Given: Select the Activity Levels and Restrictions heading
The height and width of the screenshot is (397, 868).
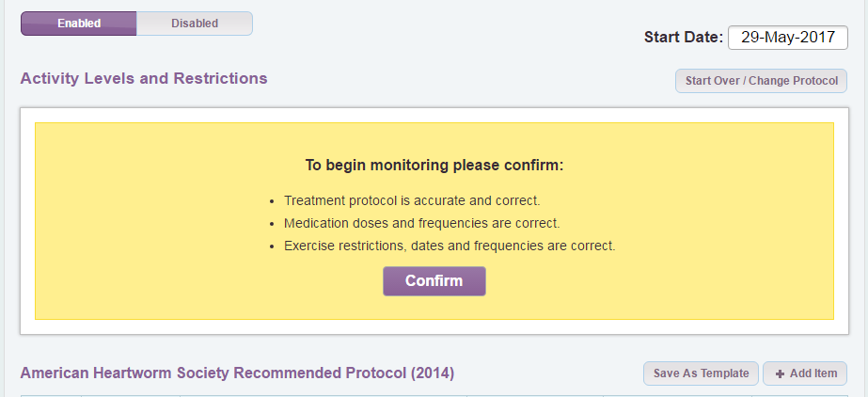Looking at the screenshot, I should 144,79.
